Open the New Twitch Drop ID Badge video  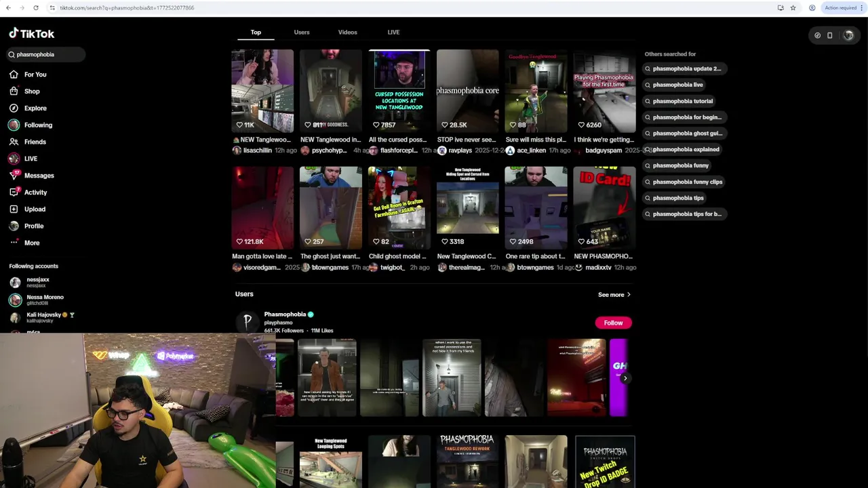point(605,462)
